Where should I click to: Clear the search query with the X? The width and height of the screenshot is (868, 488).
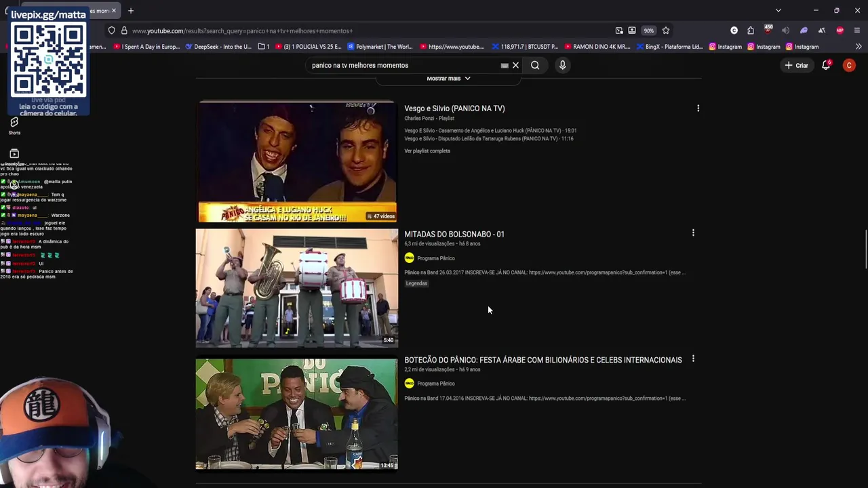[x=515, y=65]
